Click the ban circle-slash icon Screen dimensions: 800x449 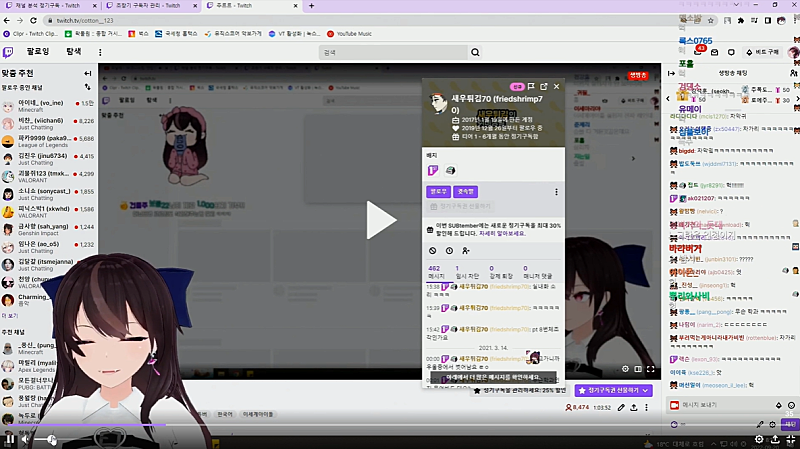433,251
